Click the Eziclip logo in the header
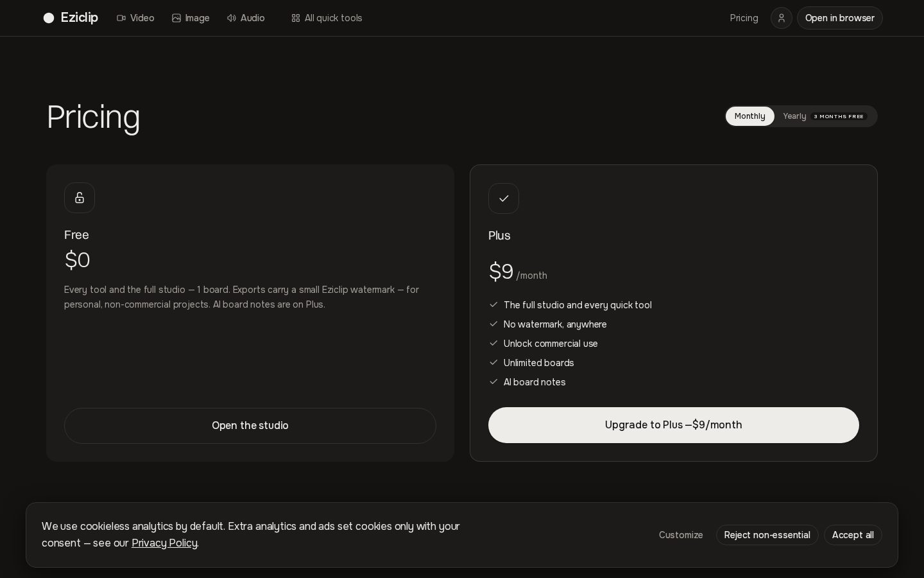 pos(71,18)
